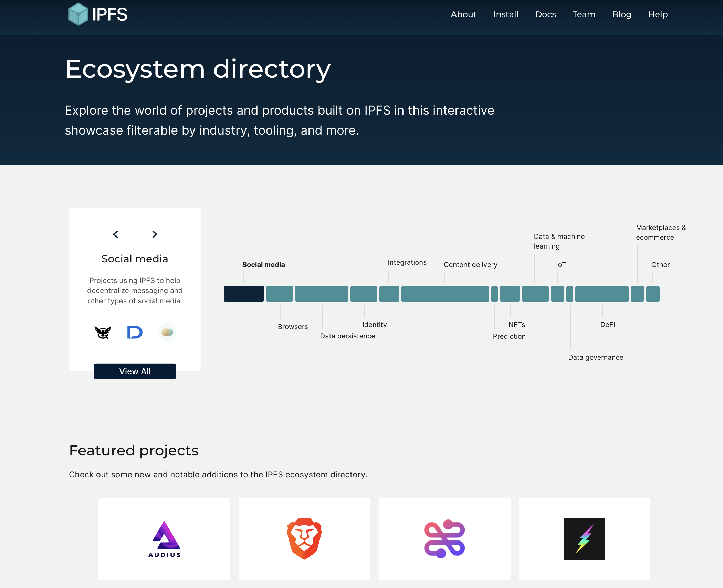Click the Browsers chart label

(x=293, y=327)
